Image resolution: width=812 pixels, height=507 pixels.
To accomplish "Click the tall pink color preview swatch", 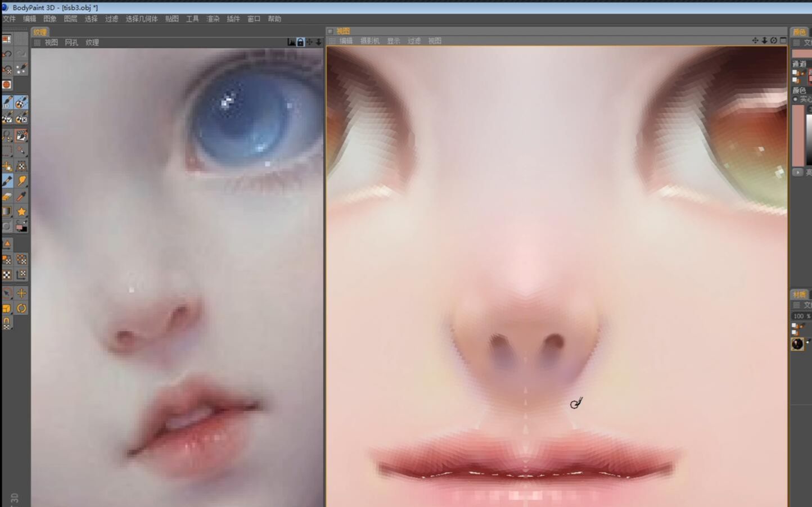I will [798, 135].
